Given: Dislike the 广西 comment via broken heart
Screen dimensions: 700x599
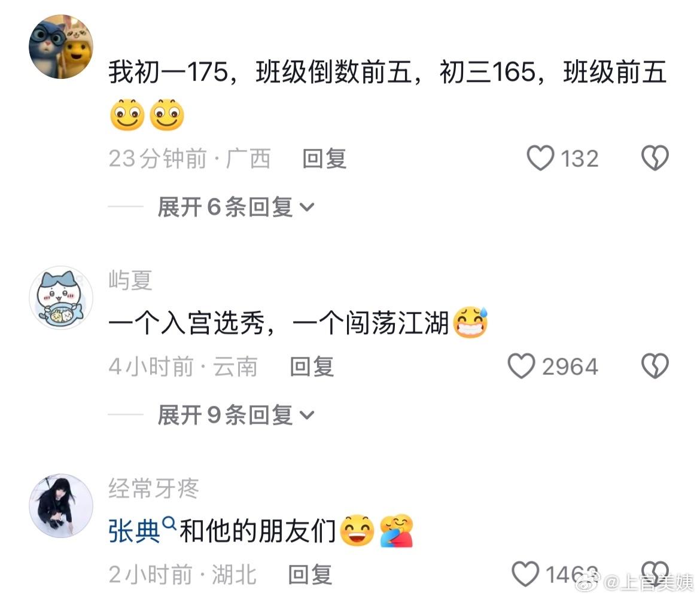Looking at the screenshot, I should [x=655, y=158].
